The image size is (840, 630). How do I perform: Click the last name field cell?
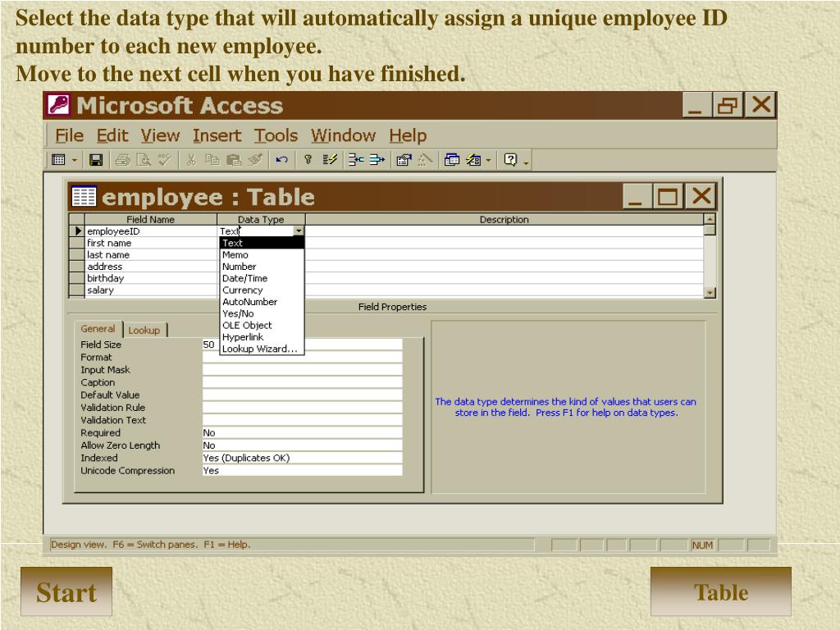coord(151,254)
